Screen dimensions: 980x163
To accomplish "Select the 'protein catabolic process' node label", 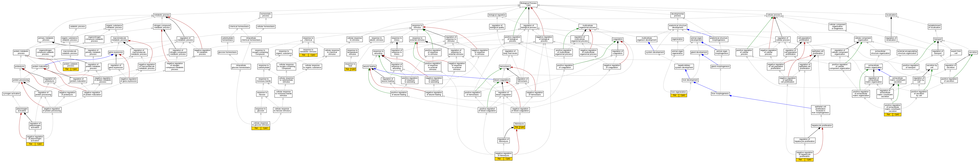I will pyautogui.click(x=71, y=65).
